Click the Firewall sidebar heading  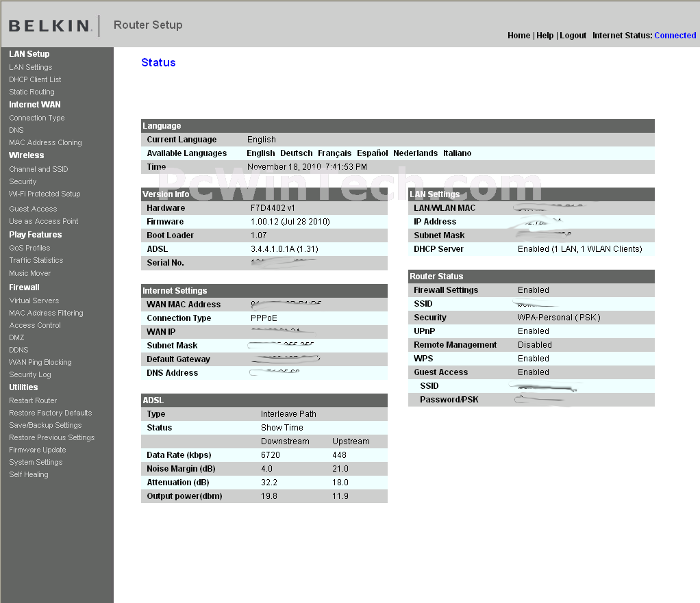(24, 287)
